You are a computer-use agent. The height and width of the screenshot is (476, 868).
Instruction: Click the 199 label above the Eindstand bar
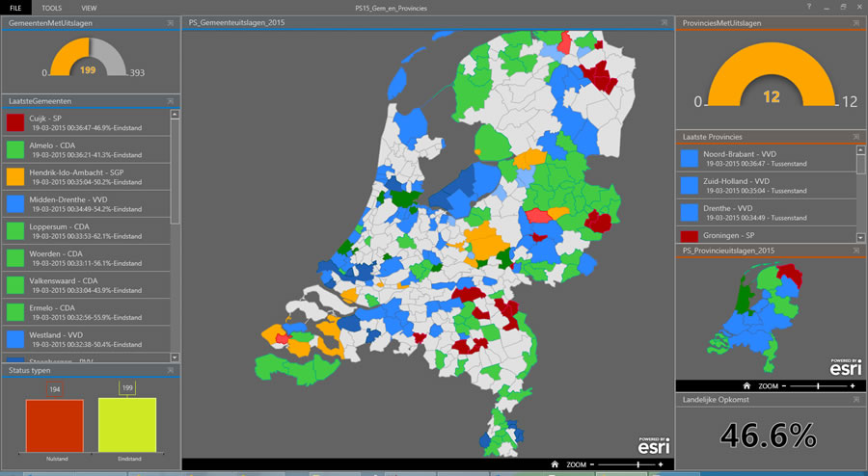point(127,387)
